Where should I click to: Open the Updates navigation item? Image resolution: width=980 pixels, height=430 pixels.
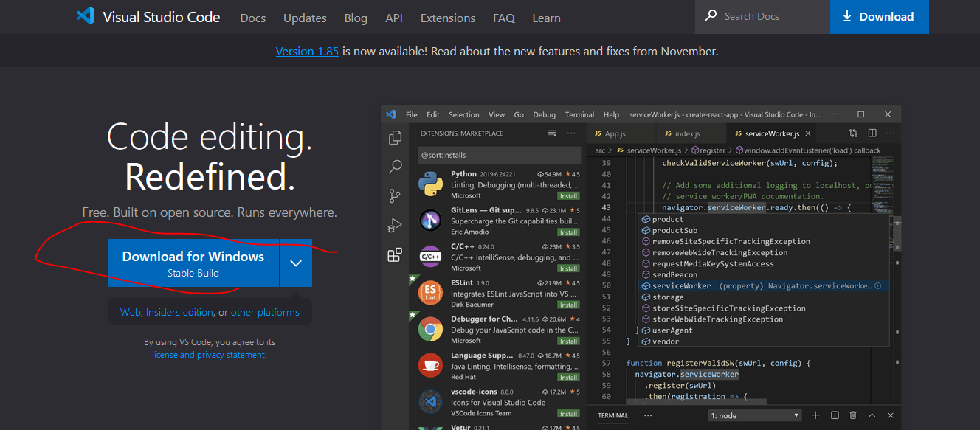pos(305,18)
